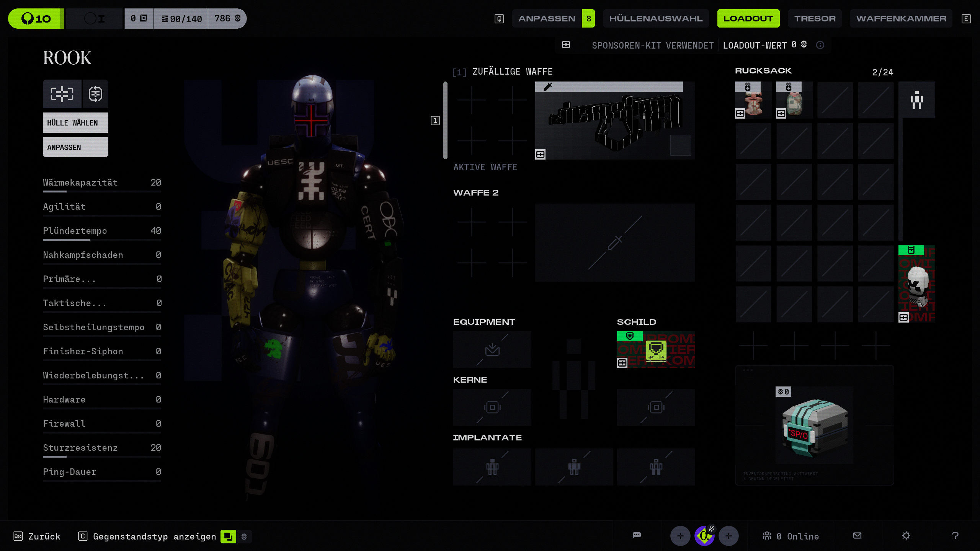
Task: Click the loadout value info icon
Action: click(820, 45)
